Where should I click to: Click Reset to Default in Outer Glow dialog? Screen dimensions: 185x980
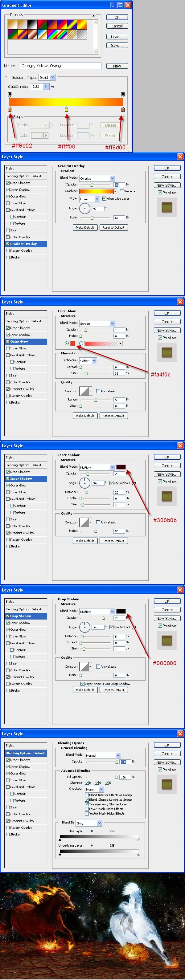coord(113,415)
